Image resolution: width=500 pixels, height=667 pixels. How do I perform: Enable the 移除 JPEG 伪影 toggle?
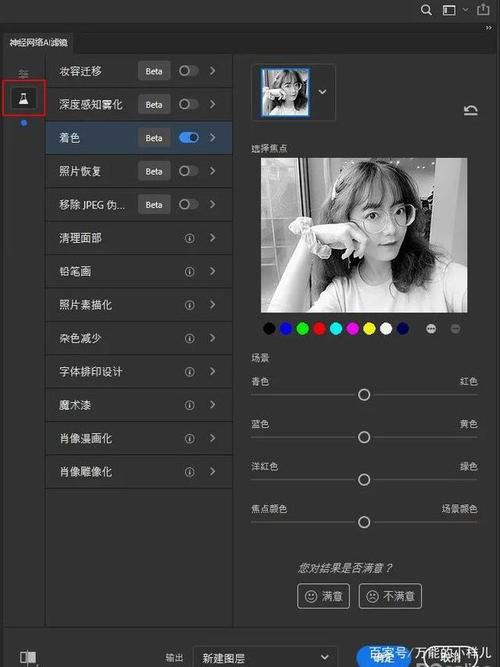tap(189, 204)
